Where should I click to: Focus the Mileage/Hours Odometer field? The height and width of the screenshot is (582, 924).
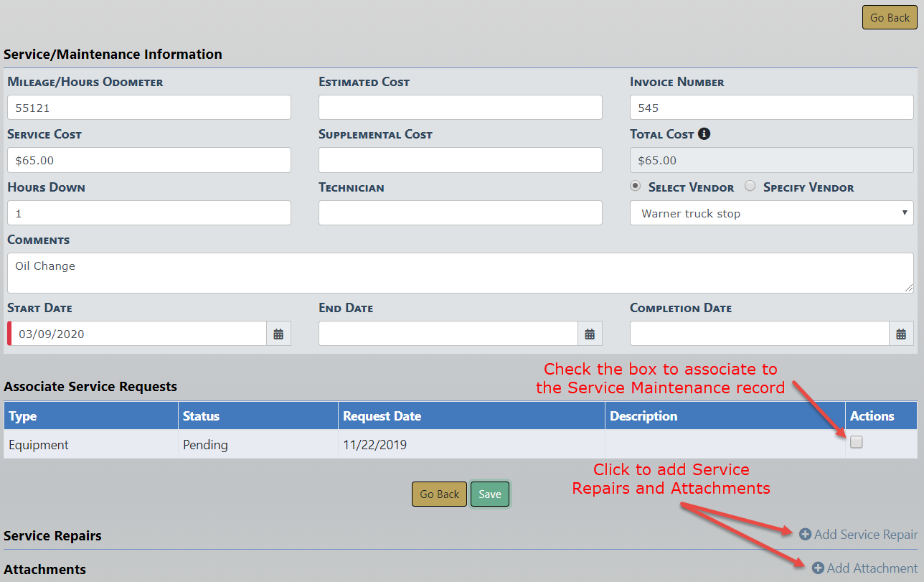click(149, 108)
